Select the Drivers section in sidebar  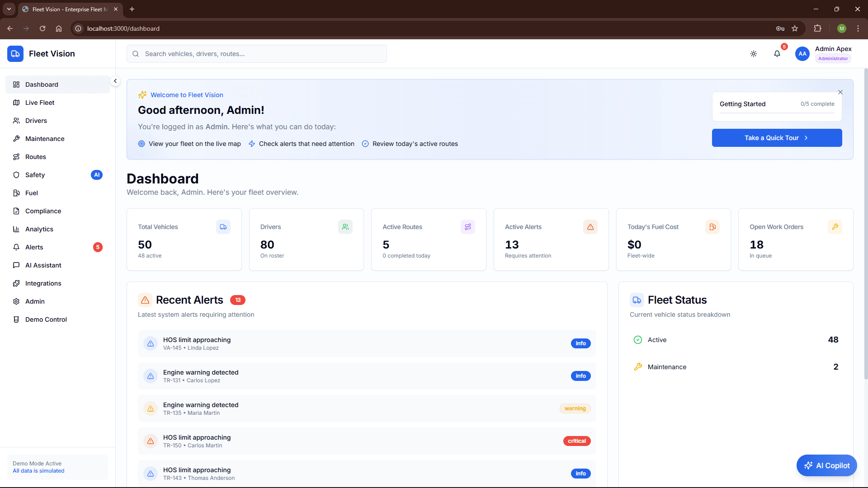pyautogui.click(x=36, y=121)
